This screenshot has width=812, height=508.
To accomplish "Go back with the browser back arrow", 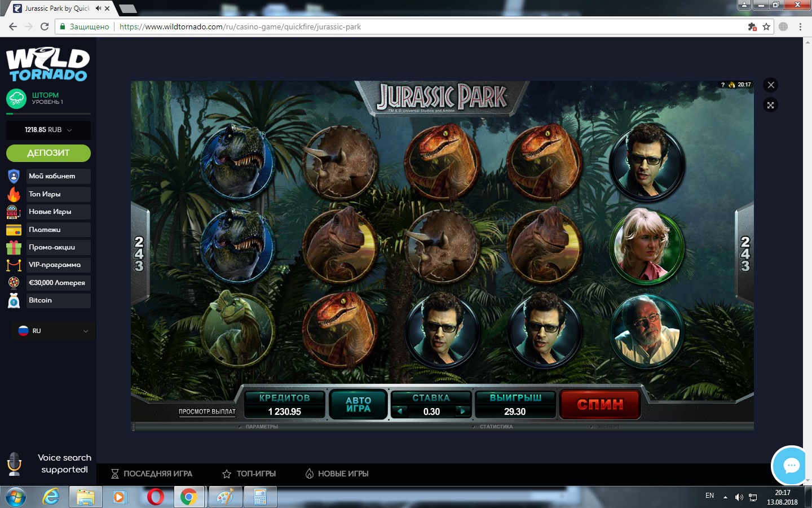I will click(x=12, y=27).
